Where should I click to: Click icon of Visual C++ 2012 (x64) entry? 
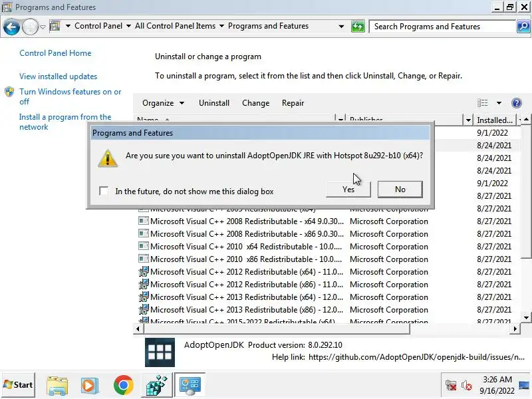[x=144, y=271]
